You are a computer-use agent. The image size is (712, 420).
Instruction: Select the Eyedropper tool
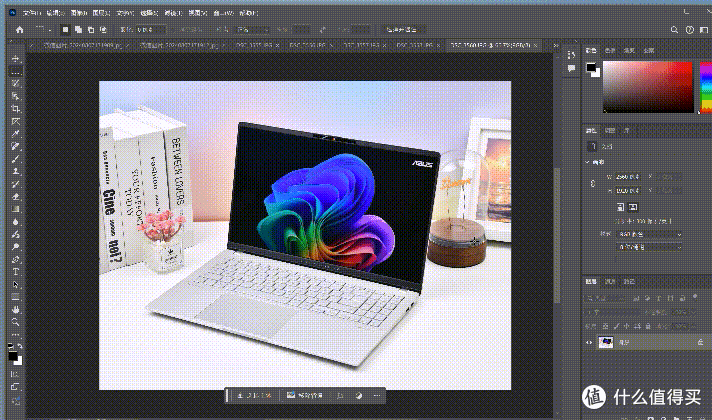click(x=15, y=133)
